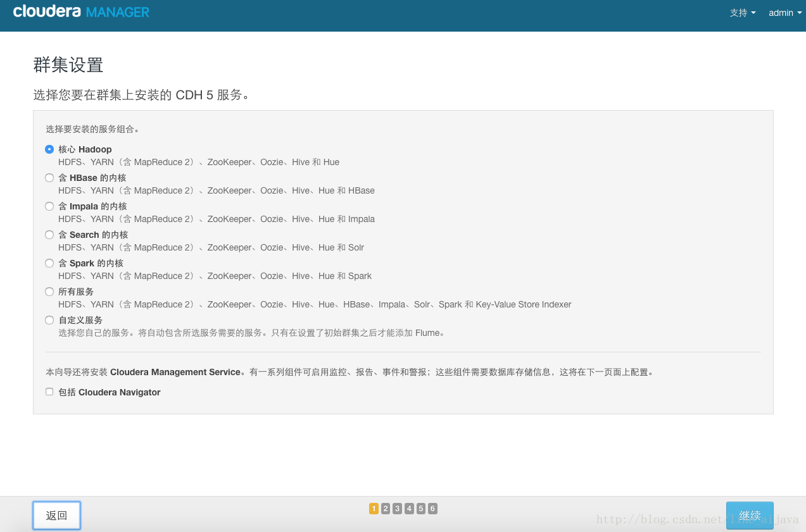Click the 继续 button

[750, 516]
